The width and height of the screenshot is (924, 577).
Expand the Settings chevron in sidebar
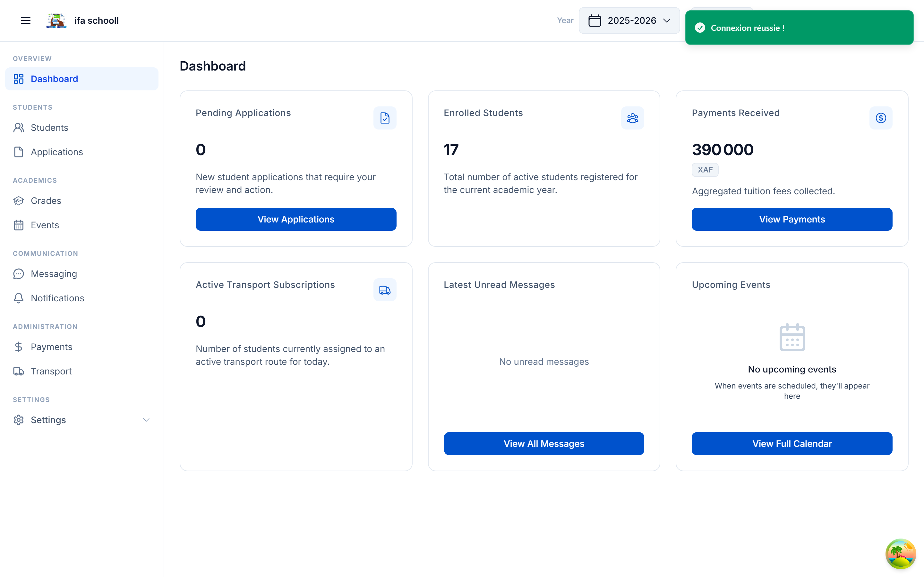click(146, 420)
